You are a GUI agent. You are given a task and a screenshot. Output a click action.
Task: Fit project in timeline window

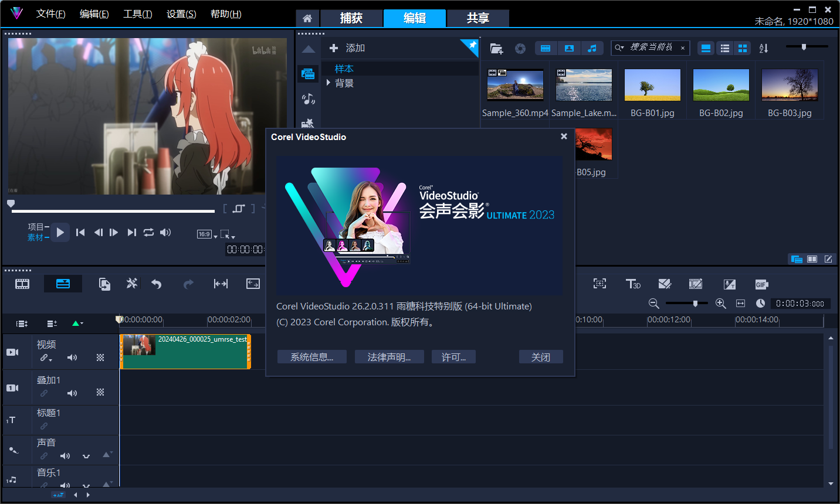(741, 304)
